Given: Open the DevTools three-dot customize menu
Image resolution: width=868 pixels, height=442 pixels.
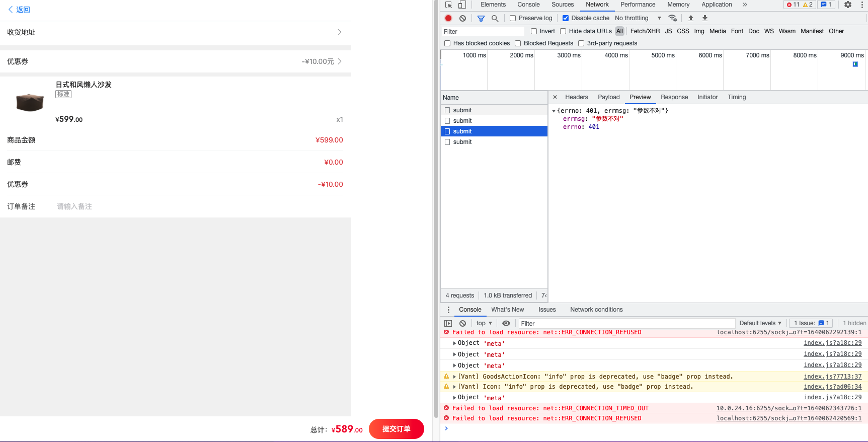Looking at the screenshot, I should (x=862, y=5).
